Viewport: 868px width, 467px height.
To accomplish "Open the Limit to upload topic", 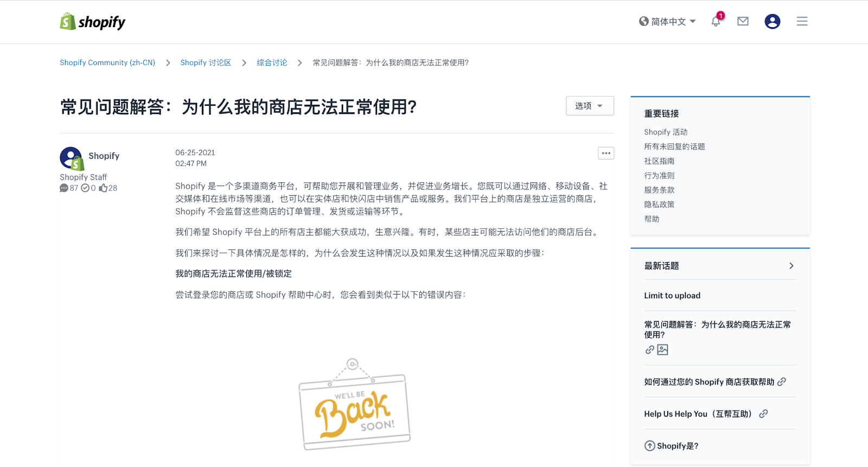I will pos(672,296).
